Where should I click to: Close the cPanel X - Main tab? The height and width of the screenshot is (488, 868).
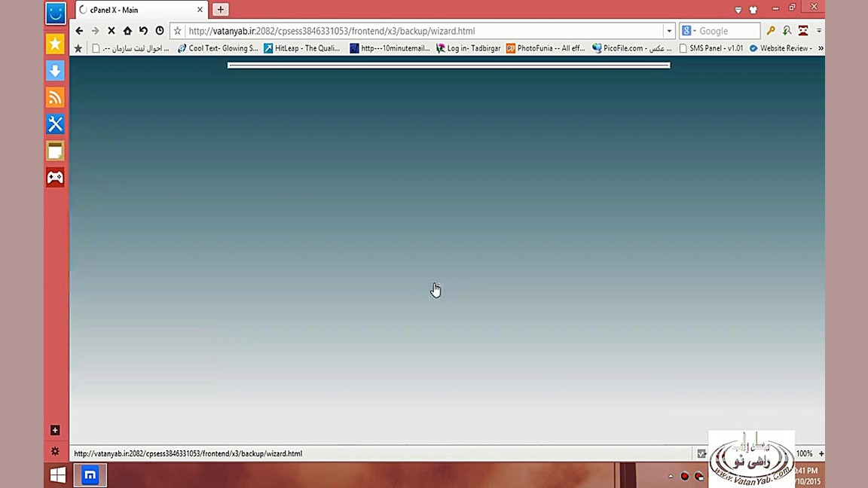200,10
